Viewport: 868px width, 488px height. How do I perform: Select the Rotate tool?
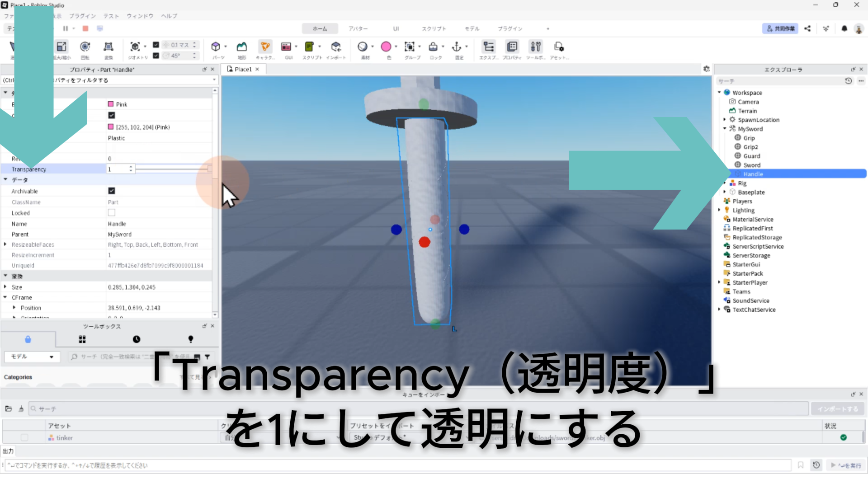(x=85, y=47)
